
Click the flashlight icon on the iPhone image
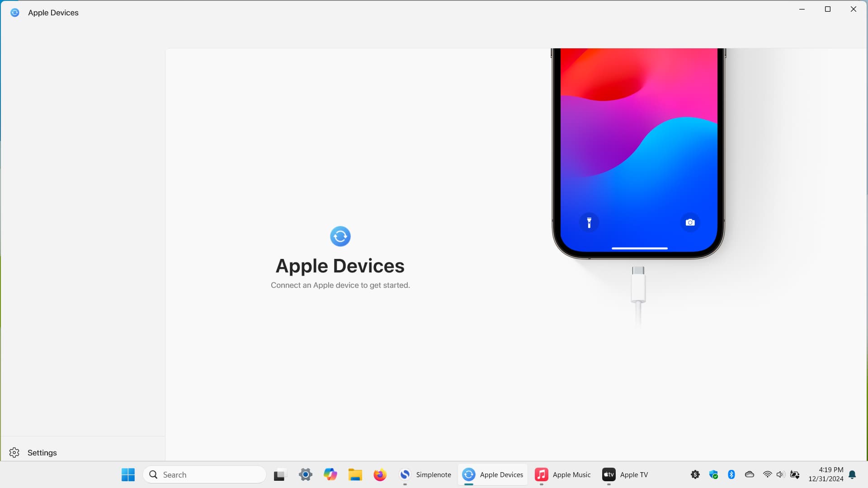click(x=589, y=222)
